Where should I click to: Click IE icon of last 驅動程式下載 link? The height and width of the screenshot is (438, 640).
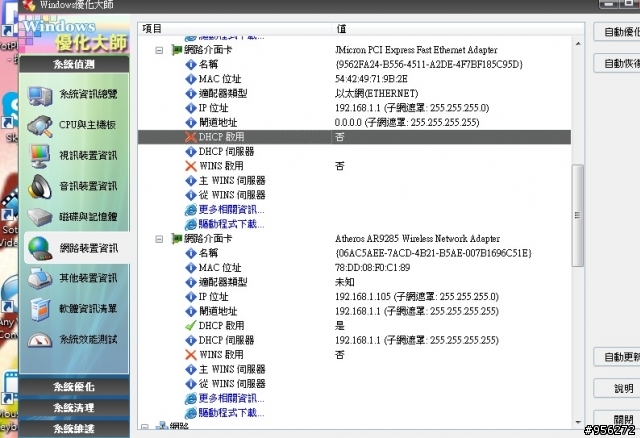coord(191,413)
